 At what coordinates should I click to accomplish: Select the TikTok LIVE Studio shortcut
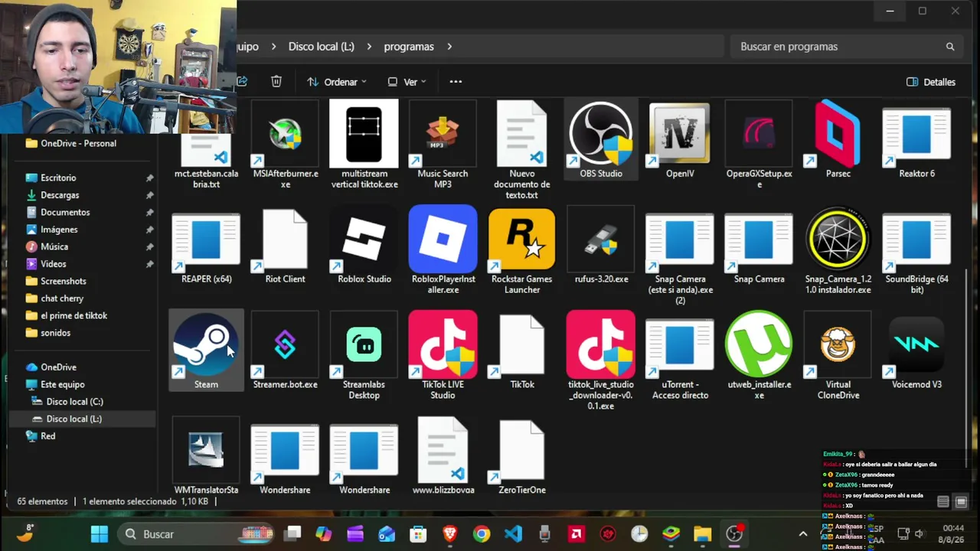pos(443,356)
